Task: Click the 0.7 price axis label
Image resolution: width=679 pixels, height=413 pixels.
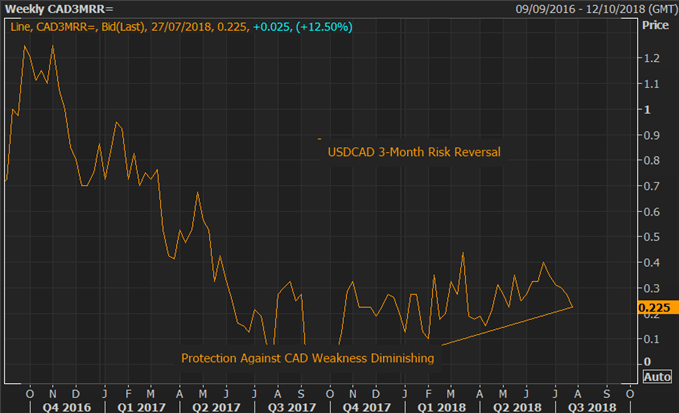Action: [652, 186]
